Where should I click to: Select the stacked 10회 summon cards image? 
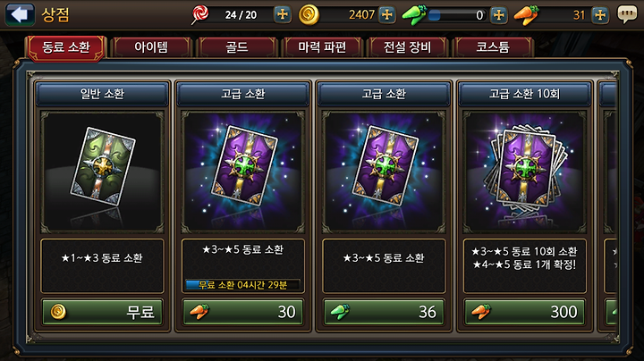(x=524, y=172)
